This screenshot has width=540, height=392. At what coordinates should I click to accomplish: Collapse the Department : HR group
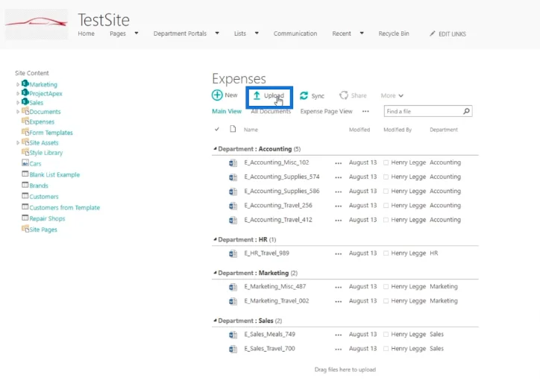(215, 239)
